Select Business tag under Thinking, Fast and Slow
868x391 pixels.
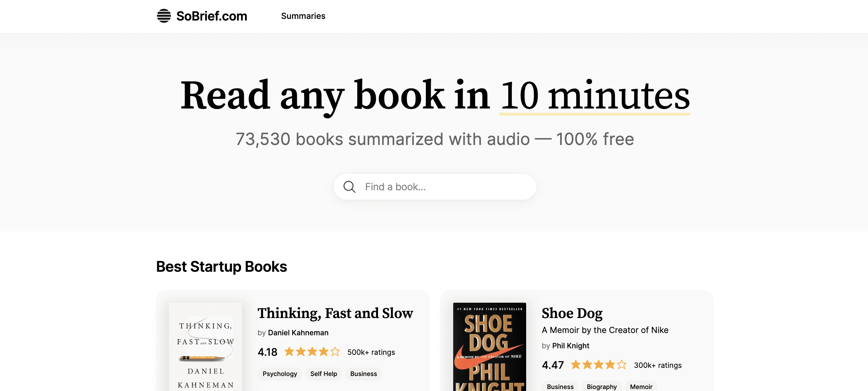pyautogui.click(x=363, y=374)
